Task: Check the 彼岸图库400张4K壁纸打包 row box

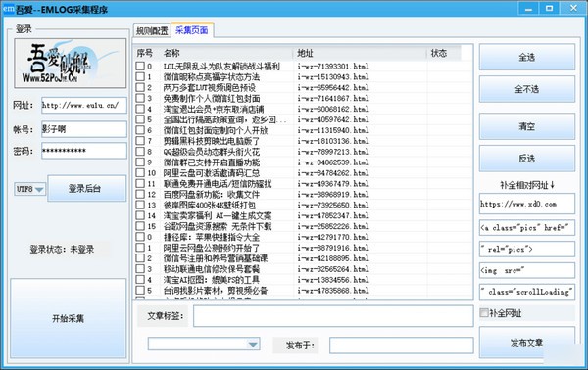Action: [x=140, y=205]
